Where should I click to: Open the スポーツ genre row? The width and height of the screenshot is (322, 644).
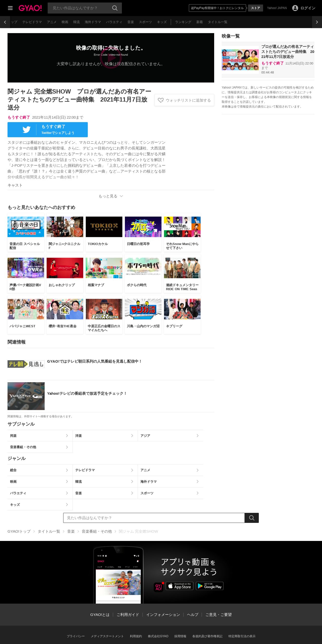[171, 493]
